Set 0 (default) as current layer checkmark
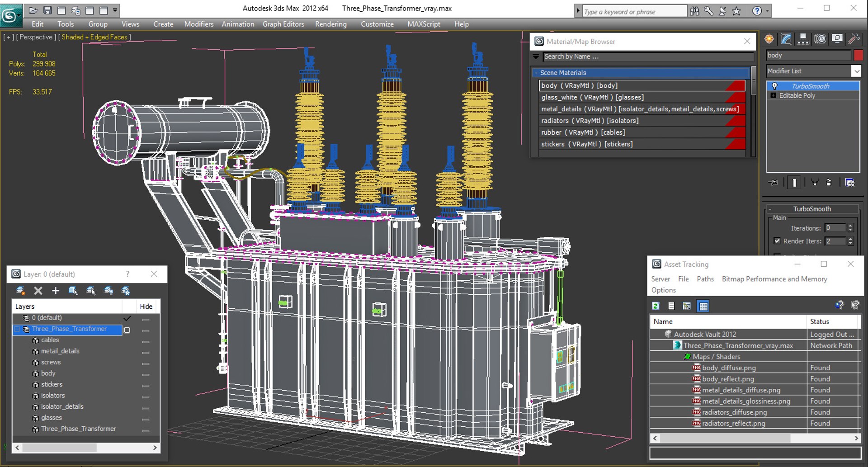Viewport: 868px width, 467px height. tap(127, 318)
